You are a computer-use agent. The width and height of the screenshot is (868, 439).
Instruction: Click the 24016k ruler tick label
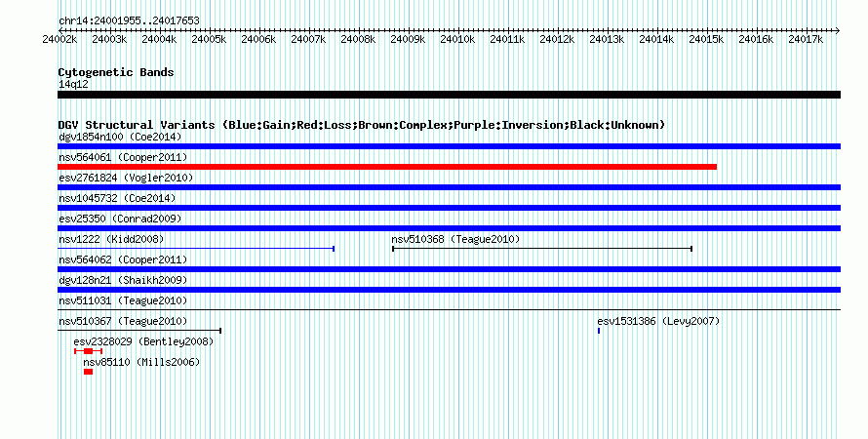click(756, 39)
